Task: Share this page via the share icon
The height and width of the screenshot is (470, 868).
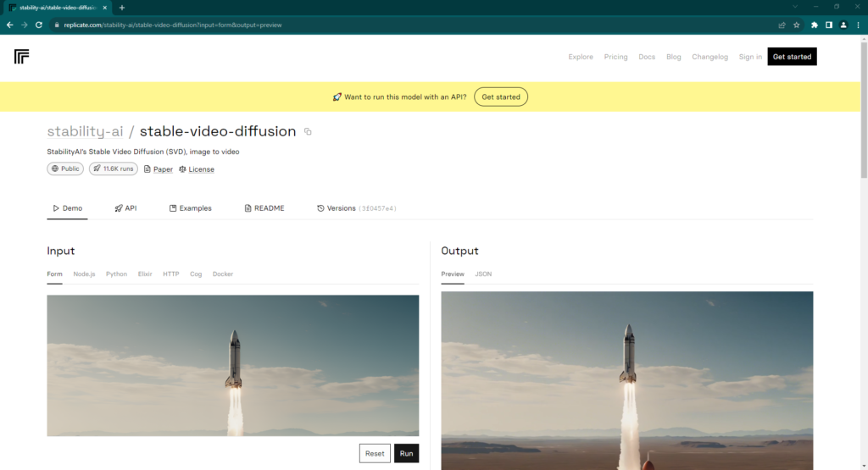Action: pos(782,25)
